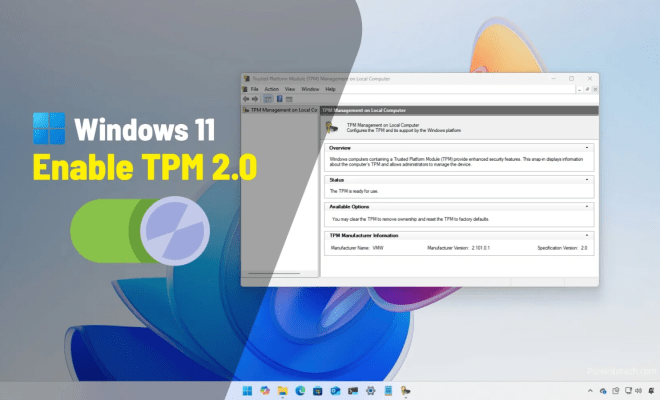The width and height of the screenshot is (660, 400).
Task: Click 'Manufacturer Version: 2.101.0.1' value
Action: click(x=458, y=248)
